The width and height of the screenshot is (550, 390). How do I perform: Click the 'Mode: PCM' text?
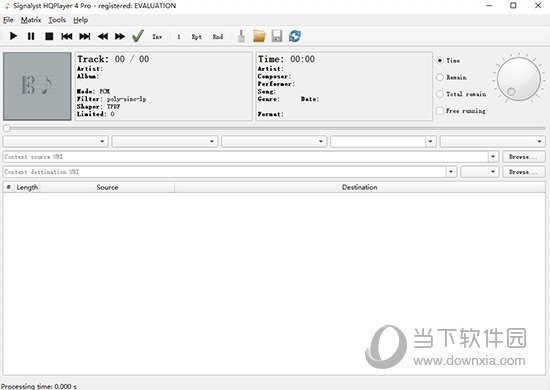pos(93,91)
